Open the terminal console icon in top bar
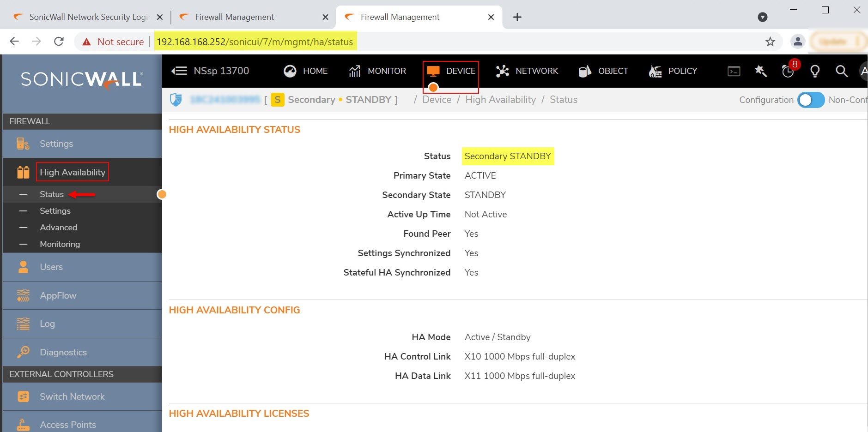The image size is (868, 432). click(x=734, y=71)
